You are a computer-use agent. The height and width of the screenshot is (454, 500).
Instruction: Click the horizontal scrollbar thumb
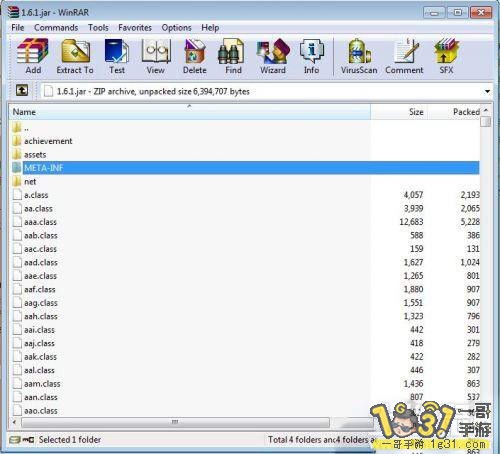click(x=175, y=423)
